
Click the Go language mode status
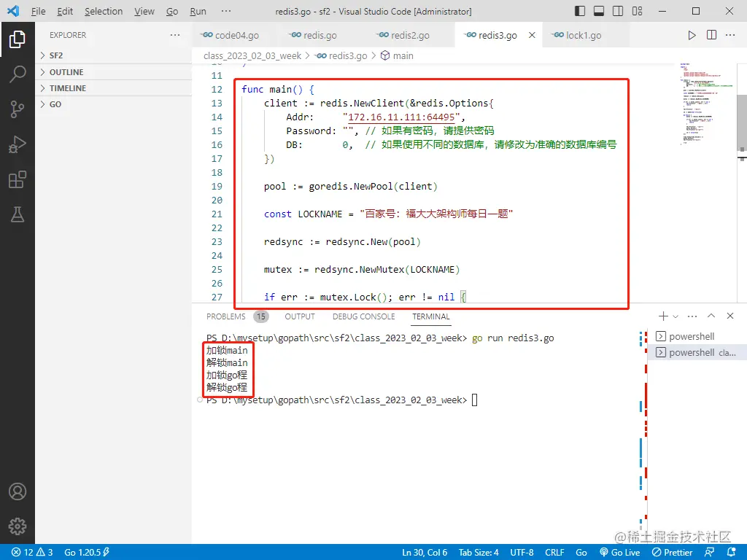point(581,553)
